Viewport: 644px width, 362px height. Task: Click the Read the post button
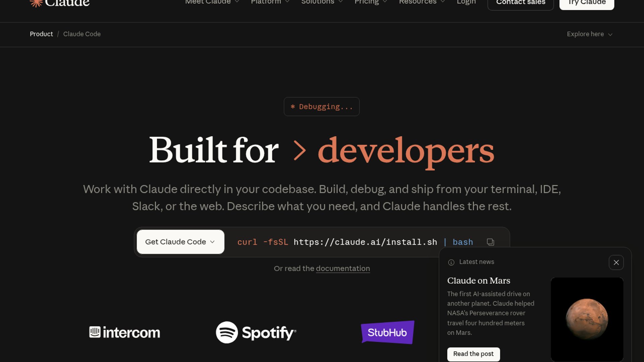point(473,354)
